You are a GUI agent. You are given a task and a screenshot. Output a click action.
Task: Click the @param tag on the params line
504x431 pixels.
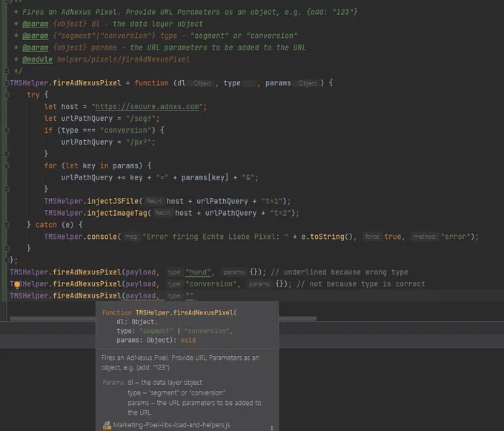point(36,47)
